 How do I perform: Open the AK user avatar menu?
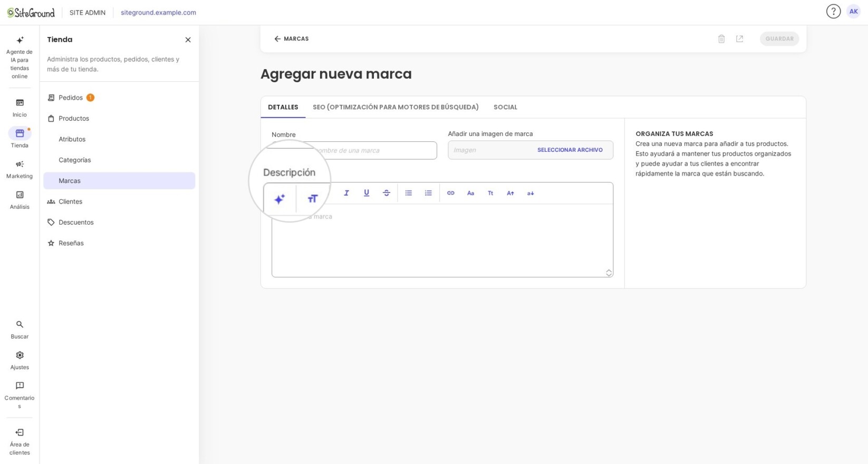(853, 11)
